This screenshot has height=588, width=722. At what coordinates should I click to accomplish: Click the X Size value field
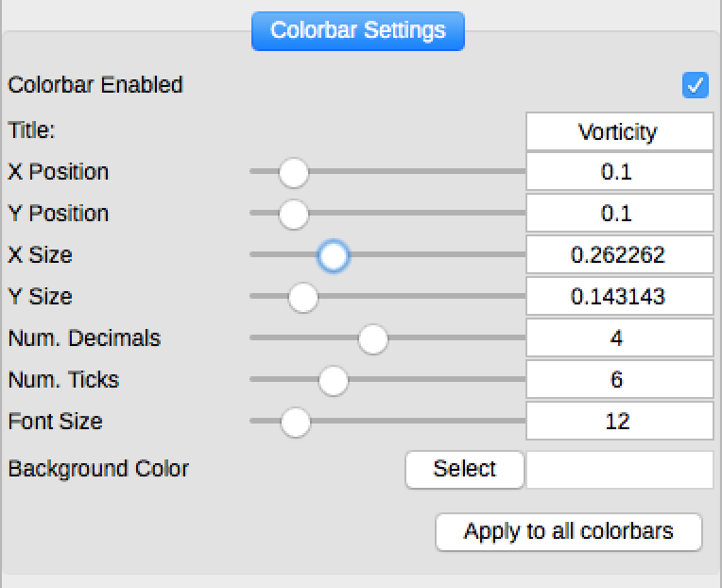(619, 255)
